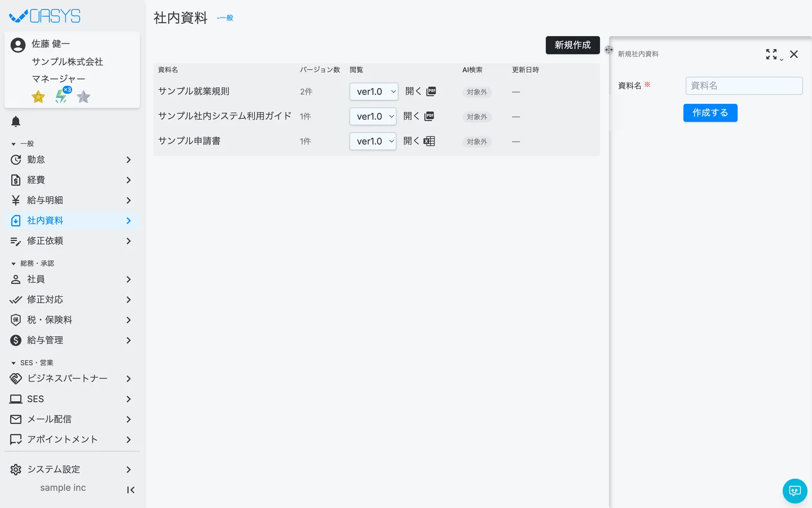This screenshot has height=508, width=812.
Task: Collapse the SES・営業 sidebar section
Action: (32, 363)
